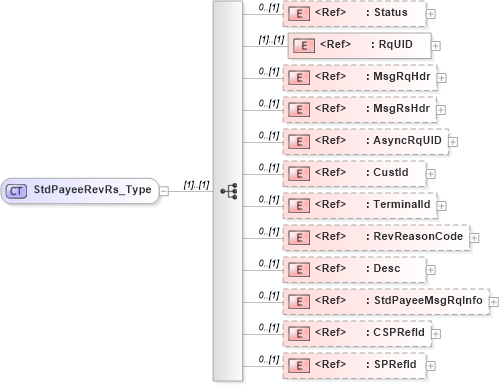Image resolution: width=499 pixels, height=385 pixels.
Task: Click the E icon of MsgRsHdr element
Action: point(299,110)
